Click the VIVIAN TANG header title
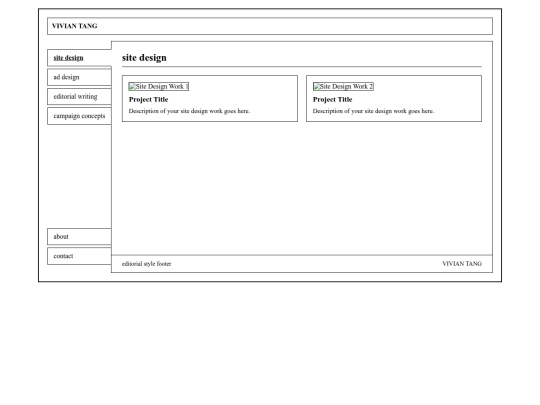Viewport: 540px width, 405px height. (x=74, y=26)
